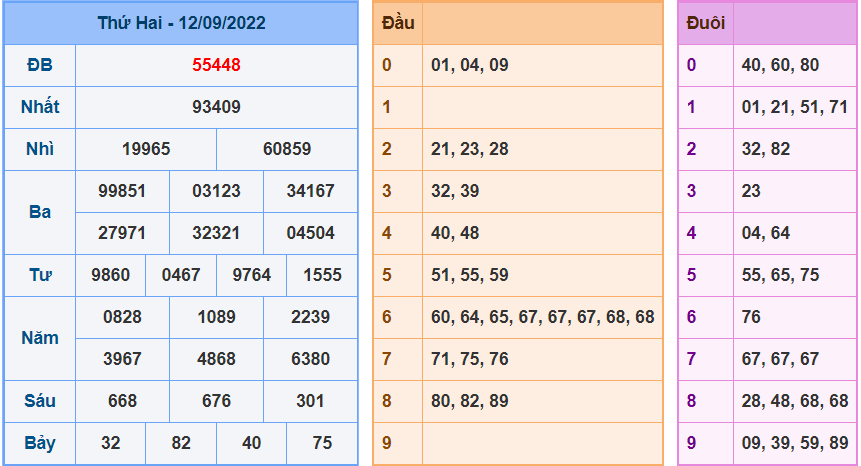Click the digit 9 in Đầu table

[387, 443]
